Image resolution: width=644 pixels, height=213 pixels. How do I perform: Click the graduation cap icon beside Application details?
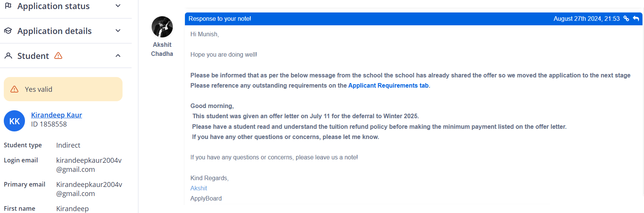coord(8,31)
